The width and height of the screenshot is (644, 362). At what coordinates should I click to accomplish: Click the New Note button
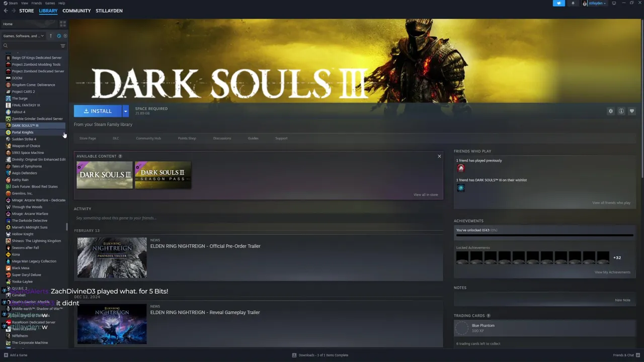[622, 300]
